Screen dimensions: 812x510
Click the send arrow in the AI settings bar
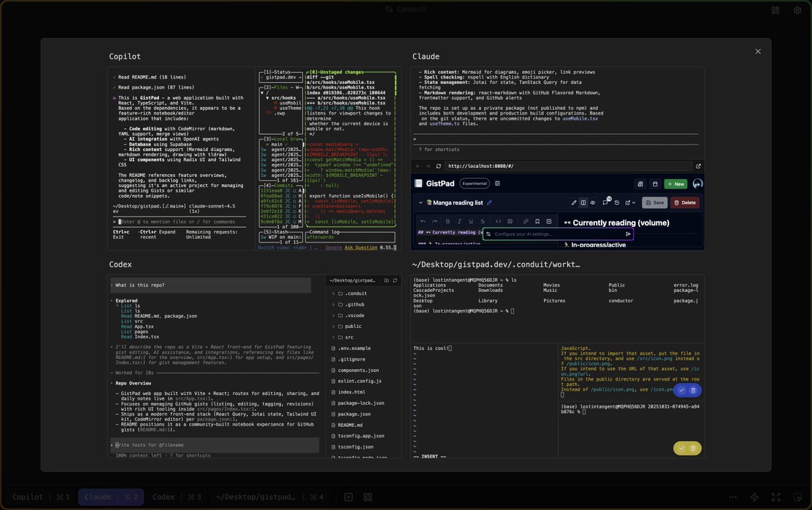point(629,233)
